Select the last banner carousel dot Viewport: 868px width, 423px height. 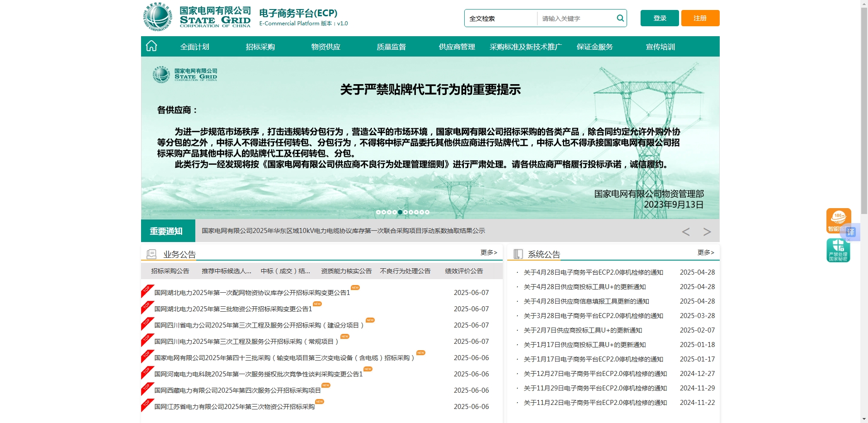pyautogui.click(x=427, y=212)
